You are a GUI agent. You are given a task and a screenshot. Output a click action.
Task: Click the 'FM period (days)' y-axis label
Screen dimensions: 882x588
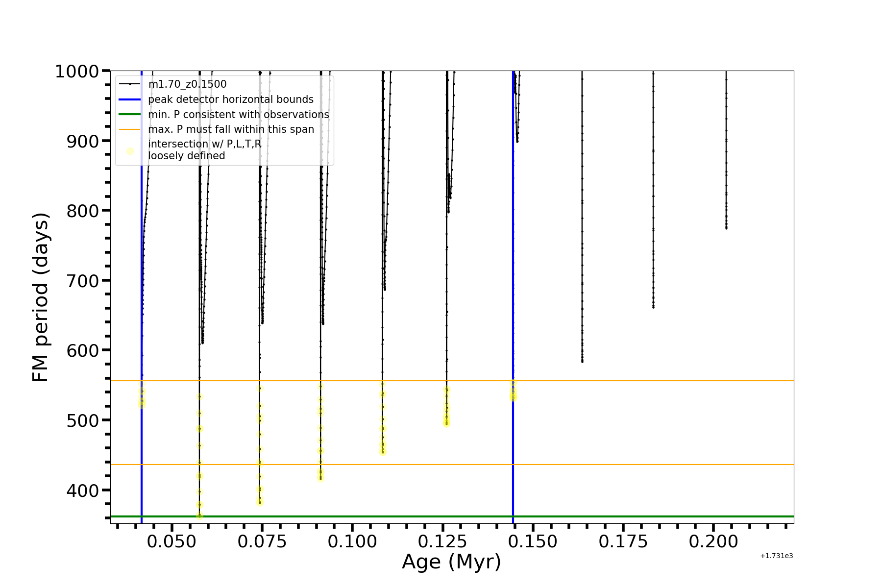tap(41, 297)
